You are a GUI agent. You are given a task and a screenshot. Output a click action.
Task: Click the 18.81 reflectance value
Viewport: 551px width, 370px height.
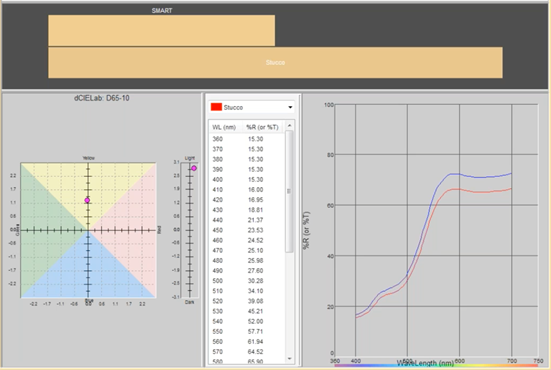[255, 210]
